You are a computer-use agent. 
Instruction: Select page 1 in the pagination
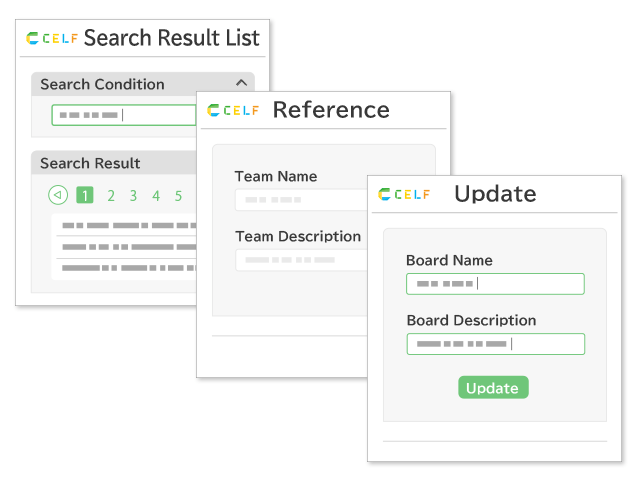click(x=86, y=196)
